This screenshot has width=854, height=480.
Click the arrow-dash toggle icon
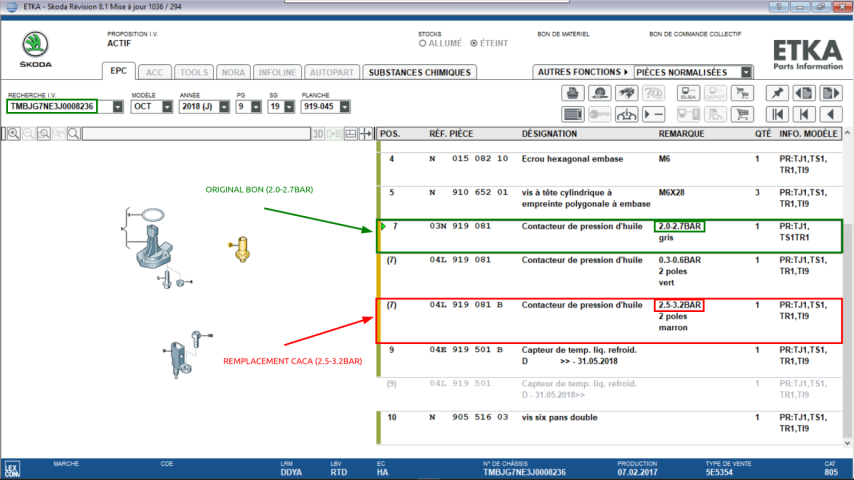654,114
